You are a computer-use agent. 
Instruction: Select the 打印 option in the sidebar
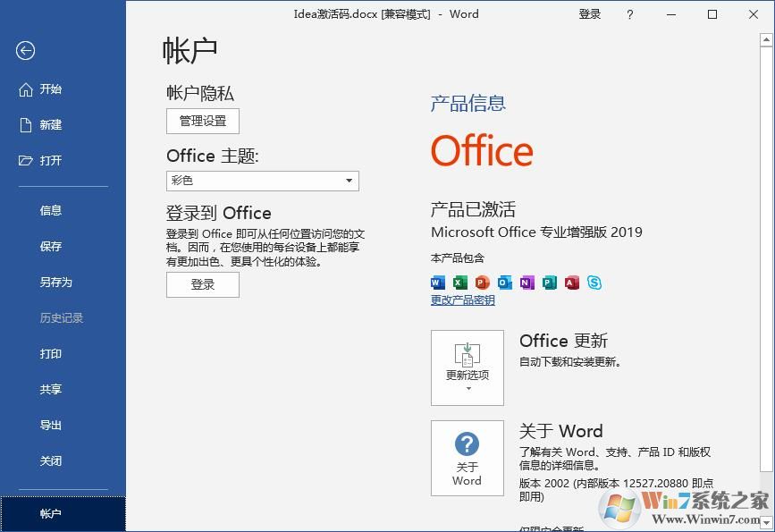(x=50, y=353)
